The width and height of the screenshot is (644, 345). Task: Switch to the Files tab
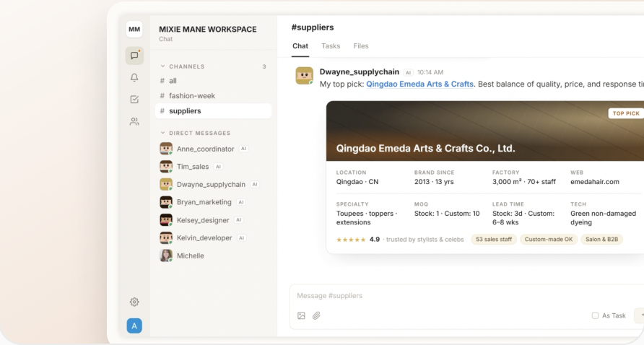coord(360,46)
